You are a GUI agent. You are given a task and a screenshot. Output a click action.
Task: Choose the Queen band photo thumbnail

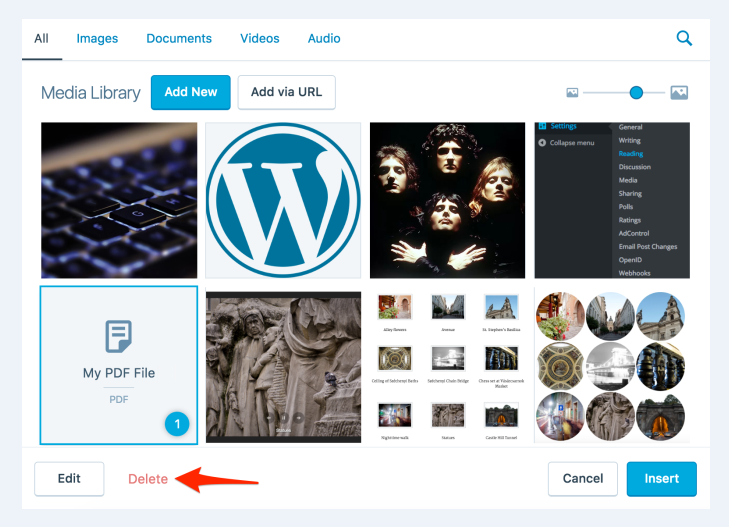click(x=447, y=200)
